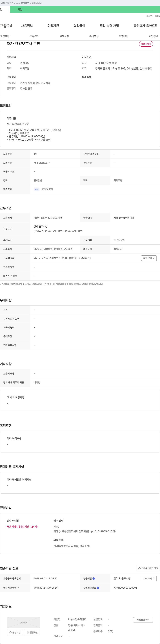160x644 pixels.
Task: Select wage line 시급 12,700원 in 직무내용
Action: [x=29, y=140]
